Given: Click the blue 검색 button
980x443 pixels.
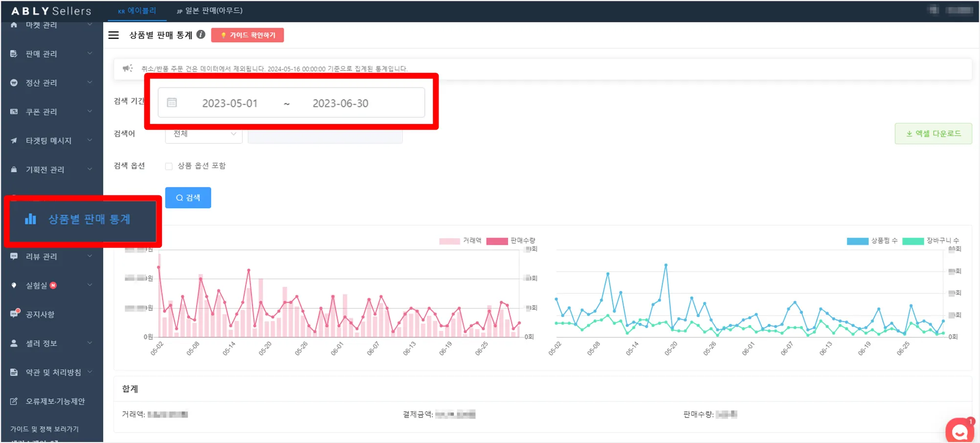Looking at the screenshot, I should pos(188,198).
